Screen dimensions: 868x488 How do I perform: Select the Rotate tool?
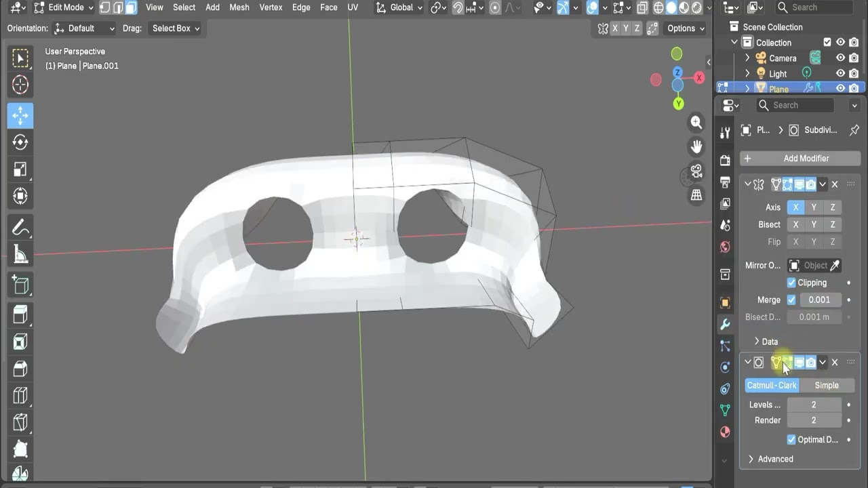pyautogui.click(x=20, y=142)
